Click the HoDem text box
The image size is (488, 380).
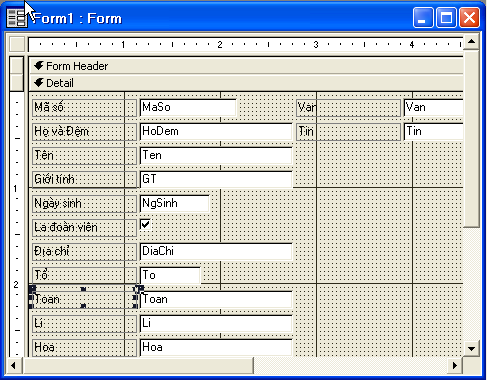216,131
